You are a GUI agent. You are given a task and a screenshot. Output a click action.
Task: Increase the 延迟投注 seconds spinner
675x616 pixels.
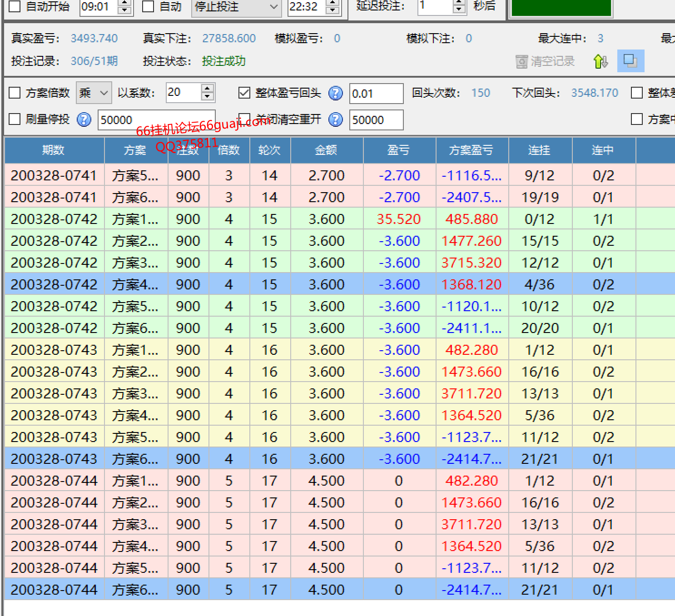[459, 3]
